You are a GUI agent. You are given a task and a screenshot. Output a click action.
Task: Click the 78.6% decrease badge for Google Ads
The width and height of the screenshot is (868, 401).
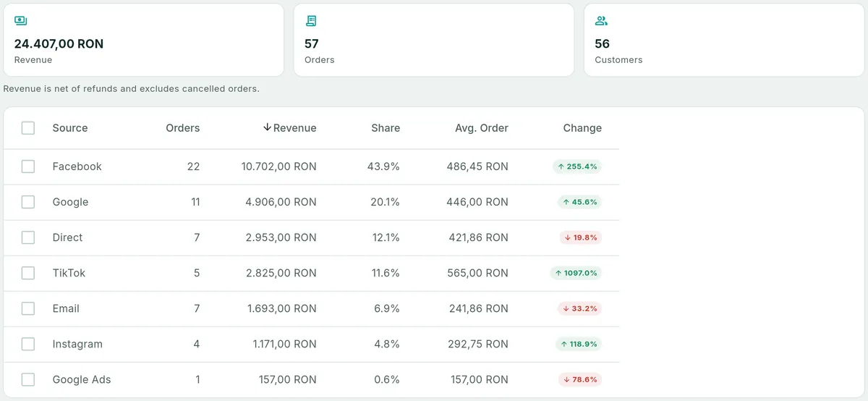580,379
